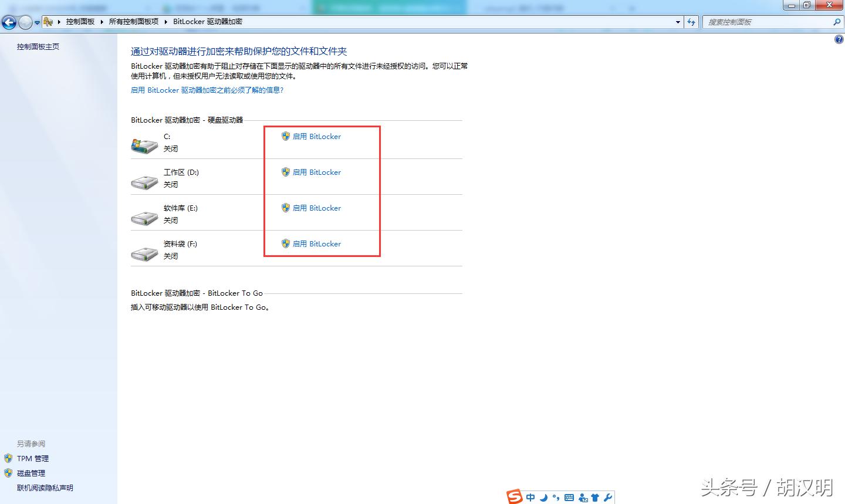Toggle Chinese/English punctuation in Sogou bar

coord(555,497)
